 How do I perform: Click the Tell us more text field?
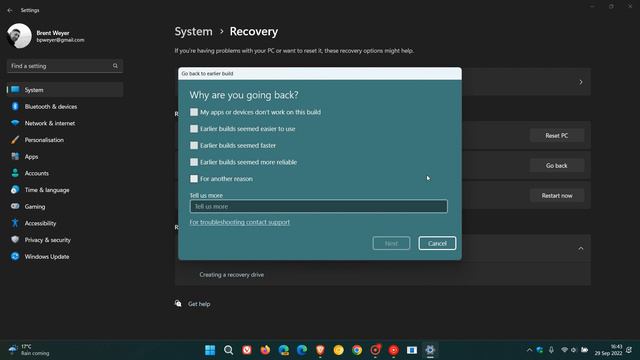[318, 206]
